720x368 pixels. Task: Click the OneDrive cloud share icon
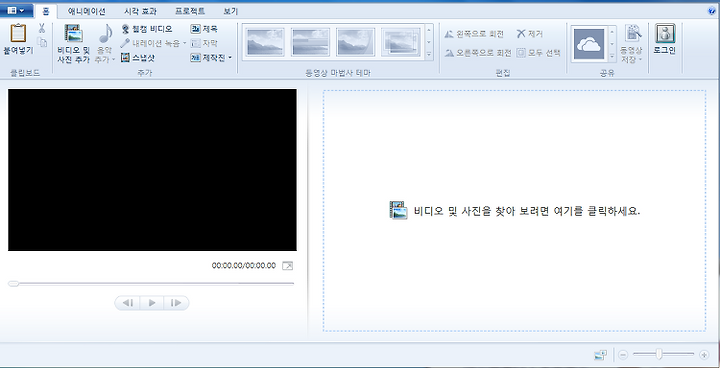[x=589, y=44]
